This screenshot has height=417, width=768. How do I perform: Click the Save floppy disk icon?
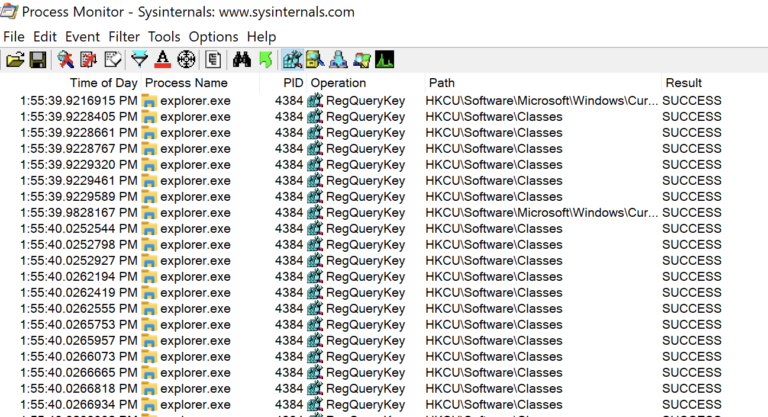tap(38, 60)
